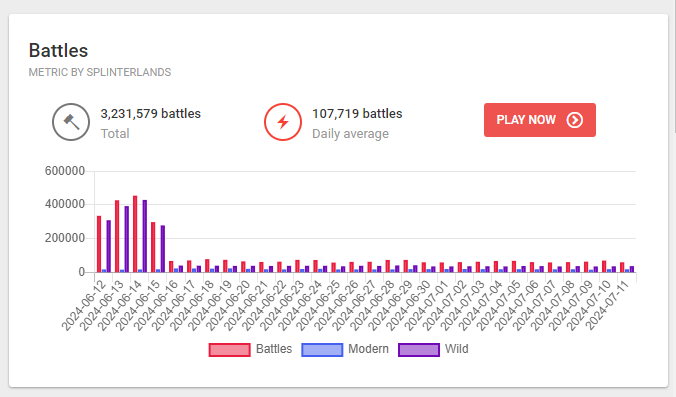Click the lightning bolt Daily average icon
The image size is (676, 397).
283,122
